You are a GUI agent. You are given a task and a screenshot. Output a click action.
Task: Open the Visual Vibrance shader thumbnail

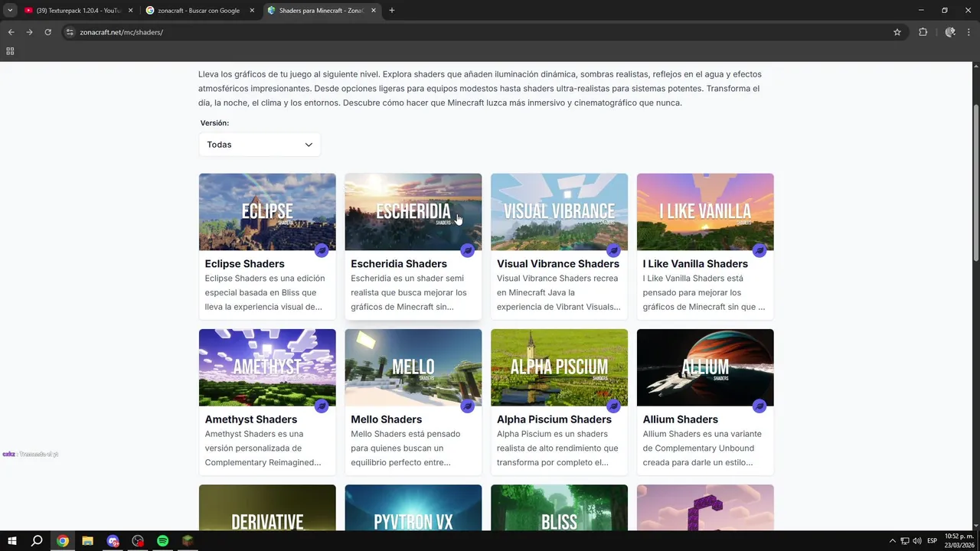tap(560, 212)
